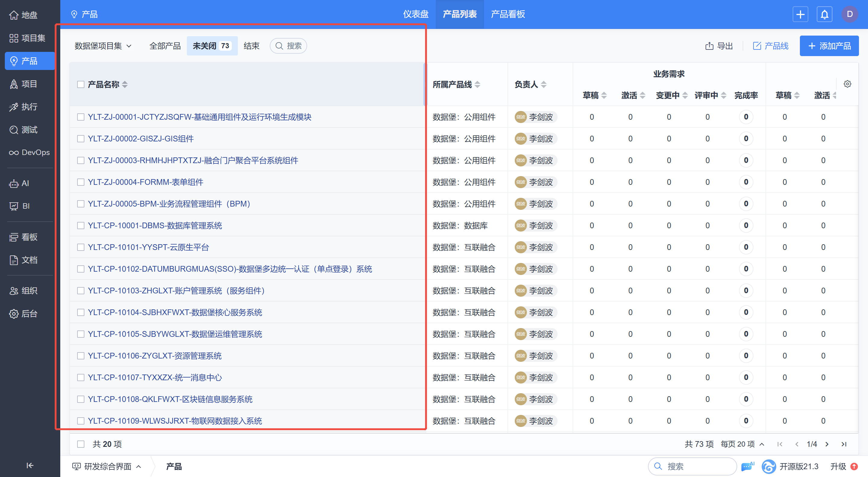Image resolution: width=868 pixels, height=477 pixels.
Task: Sort by 产品名称 column
Action: 125,84
